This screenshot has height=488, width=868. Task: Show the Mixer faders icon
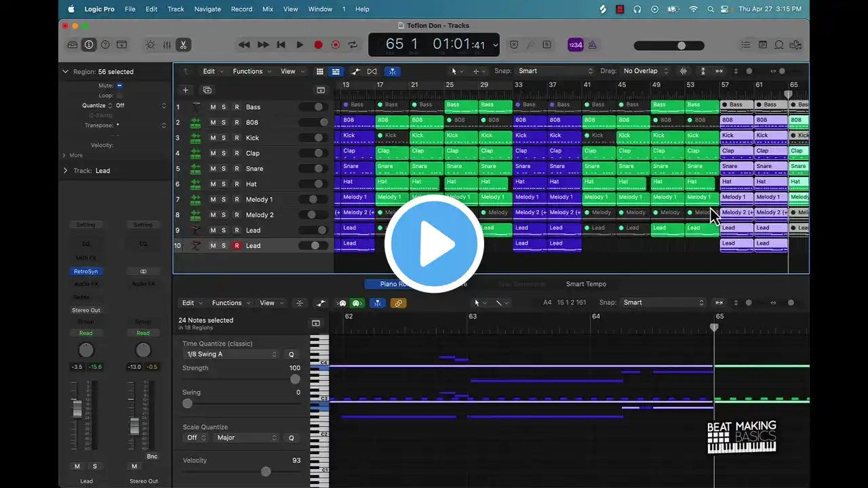point(167,45)
